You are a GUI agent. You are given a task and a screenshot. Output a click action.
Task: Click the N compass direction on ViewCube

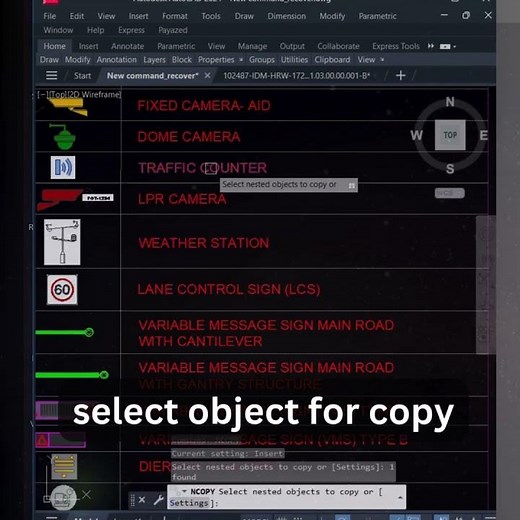pyautogui.click(x=450, y=102)
